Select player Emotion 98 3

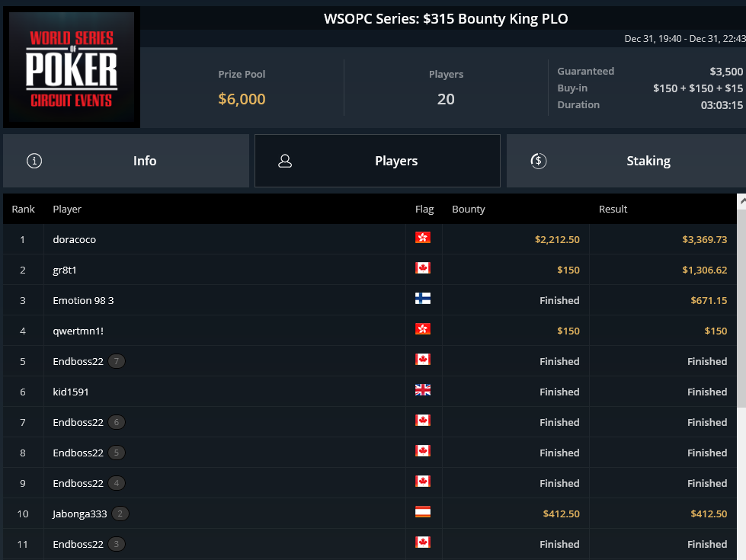(83, 300)
